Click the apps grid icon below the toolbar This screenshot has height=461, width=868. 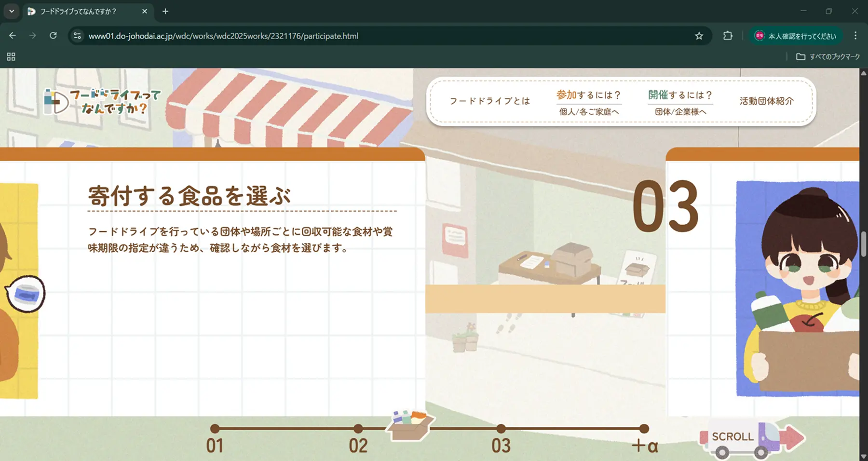click(10, 56)
